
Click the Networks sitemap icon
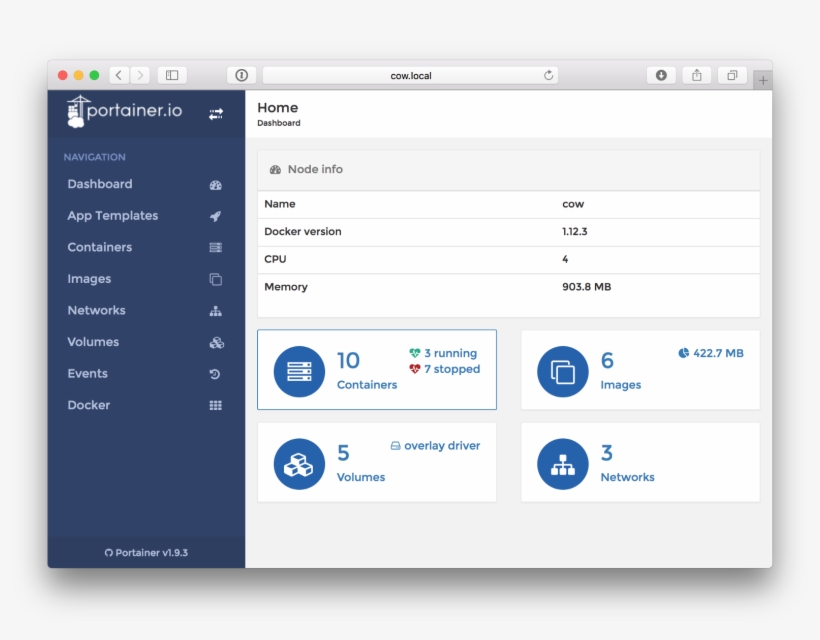point(215,310)
